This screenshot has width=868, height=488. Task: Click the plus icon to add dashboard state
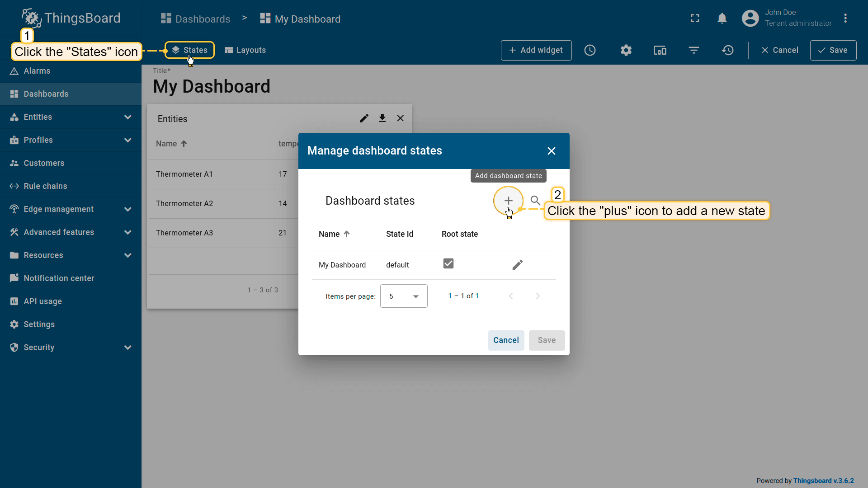[508, 201]
